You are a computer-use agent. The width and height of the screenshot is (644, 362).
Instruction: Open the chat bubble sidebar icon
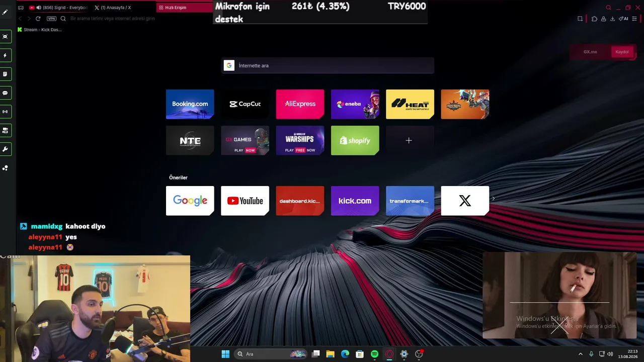pos(5,93)
